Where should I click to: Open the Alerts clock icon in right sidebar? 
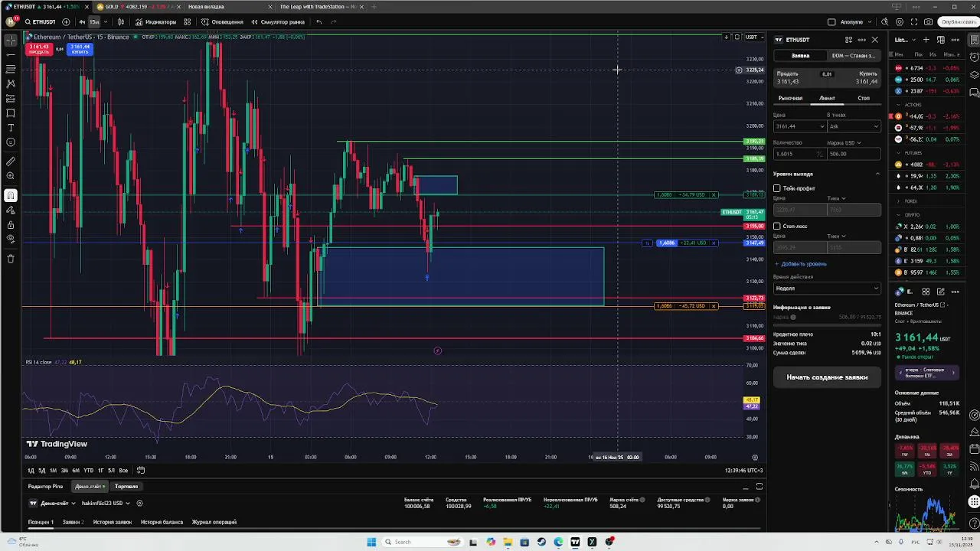point(974,57)
